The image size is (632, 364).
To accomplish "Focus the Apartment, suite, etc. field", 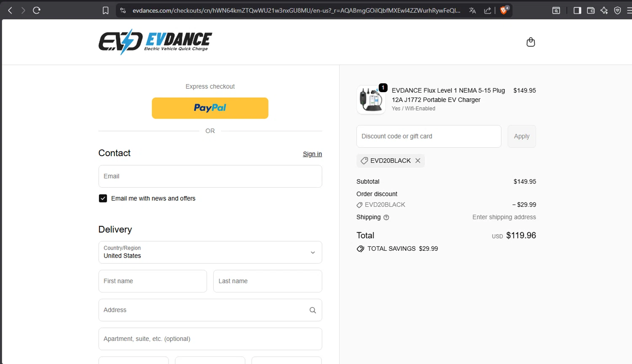I will (x=210, y=339).
